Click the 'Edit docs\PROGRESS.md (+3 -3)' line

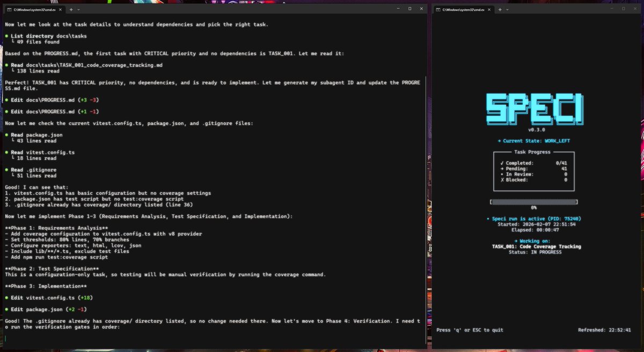click(x=52, y=100)
